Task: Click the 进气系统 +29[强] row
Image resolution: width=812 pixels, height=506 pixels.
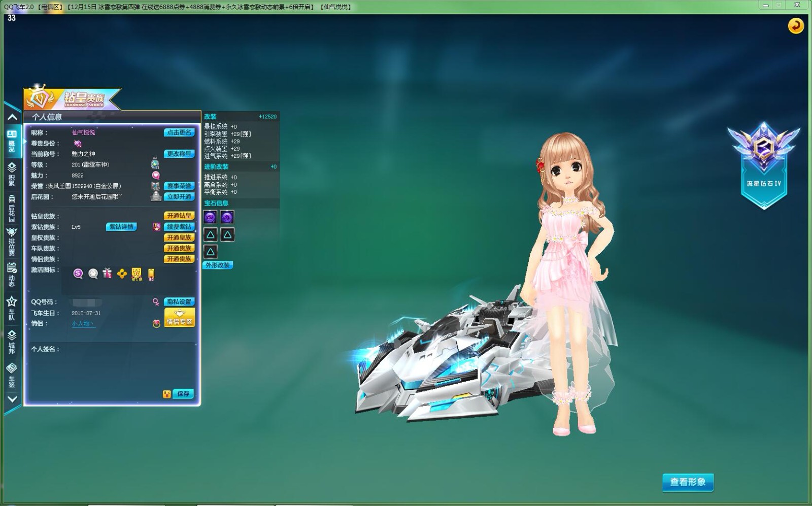Action: (x=227, y=156)
